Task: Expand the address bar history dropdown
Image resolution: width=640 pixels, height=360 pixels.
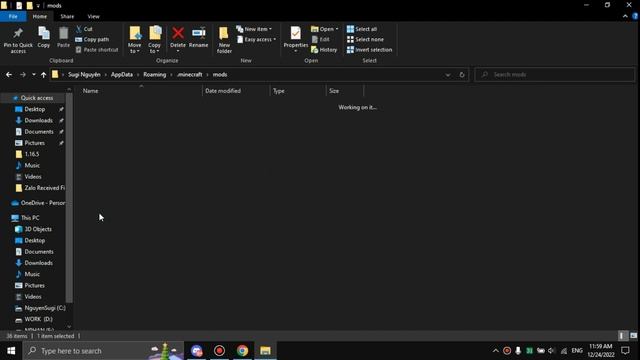Action: (448, 75)
